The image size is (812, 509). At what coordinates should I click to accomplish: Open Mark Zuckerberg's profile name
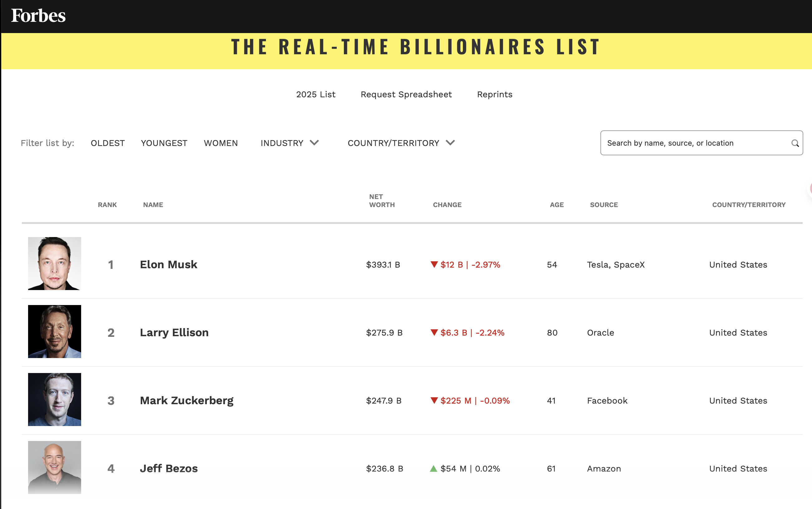pyautogui.click(x=187, y=400)
